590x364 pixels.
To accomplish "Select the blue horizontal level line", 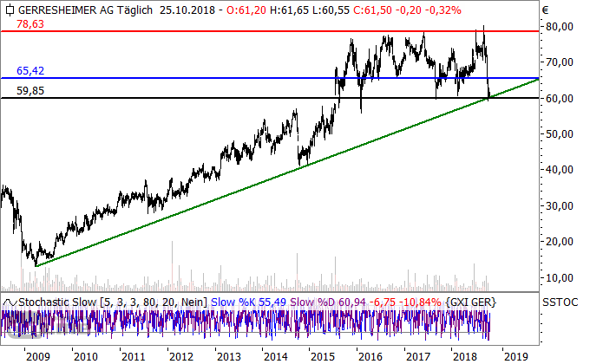I will tap(270, 78).
